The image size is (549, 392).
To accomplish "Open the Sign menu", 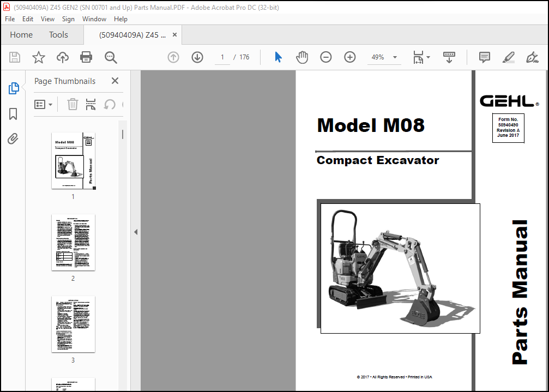I will click(x=68, y=19).
